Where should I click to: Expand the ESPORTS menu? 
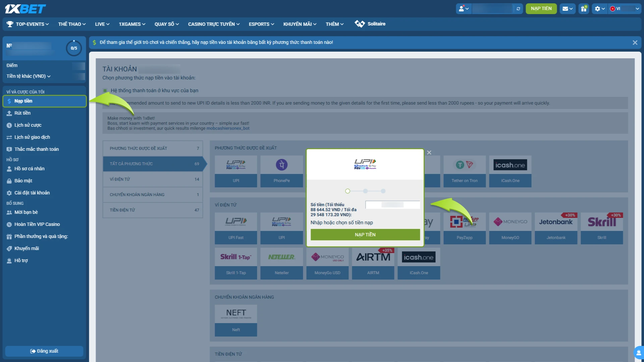(261, 24)
